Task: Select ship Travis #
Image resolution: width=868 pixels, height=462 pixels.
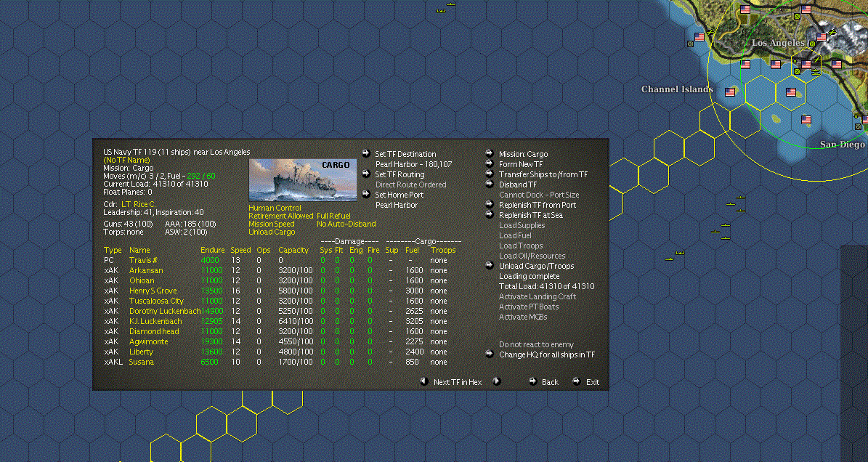Action: tap(143, 261)
